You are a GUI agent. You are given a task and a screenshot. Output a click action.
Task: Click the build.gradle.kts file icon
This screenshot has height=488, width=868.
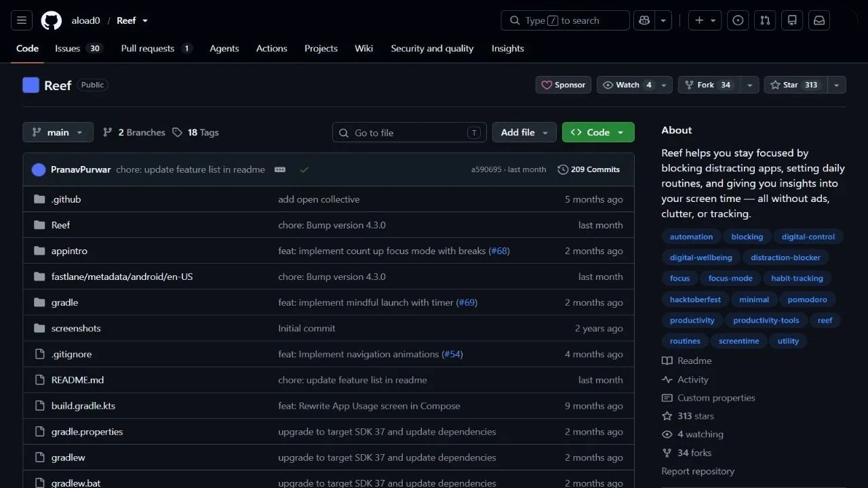[x=39, y=405]
